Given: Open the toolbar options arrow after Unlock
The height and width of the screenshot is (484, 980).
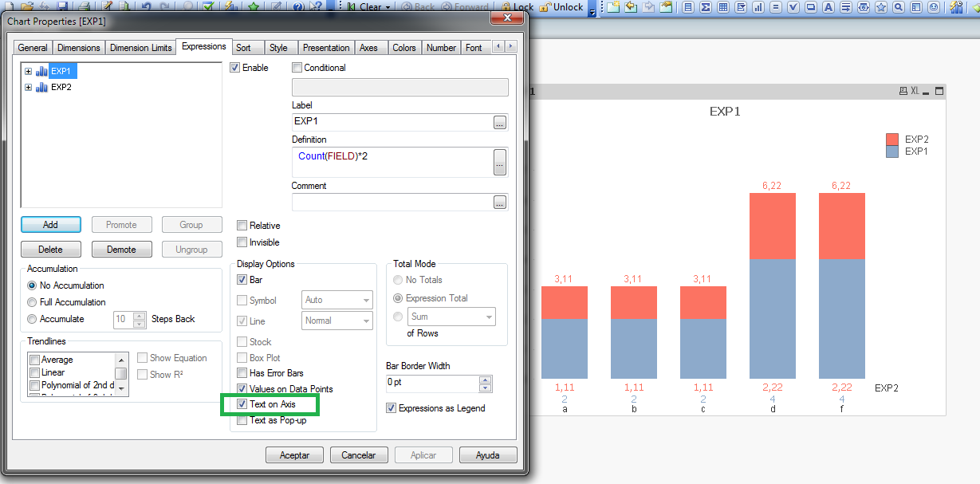Looking at the screenshot, I should [x=592, y=9].
